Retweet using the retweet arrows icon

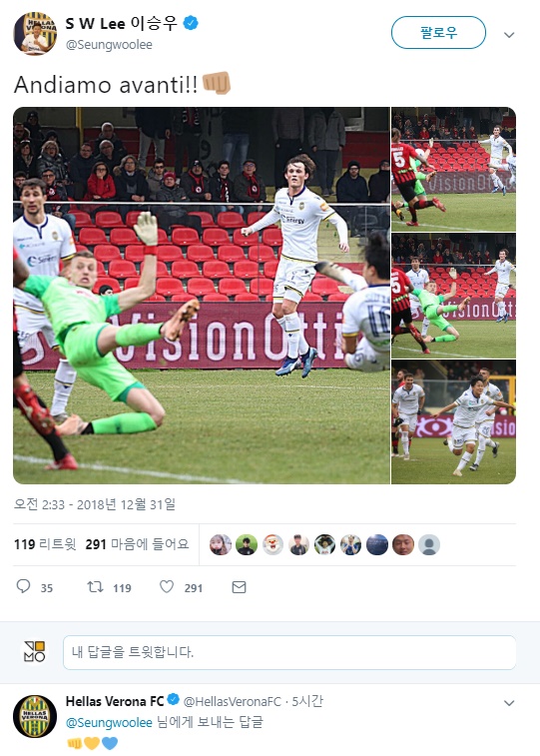[95, 587]
